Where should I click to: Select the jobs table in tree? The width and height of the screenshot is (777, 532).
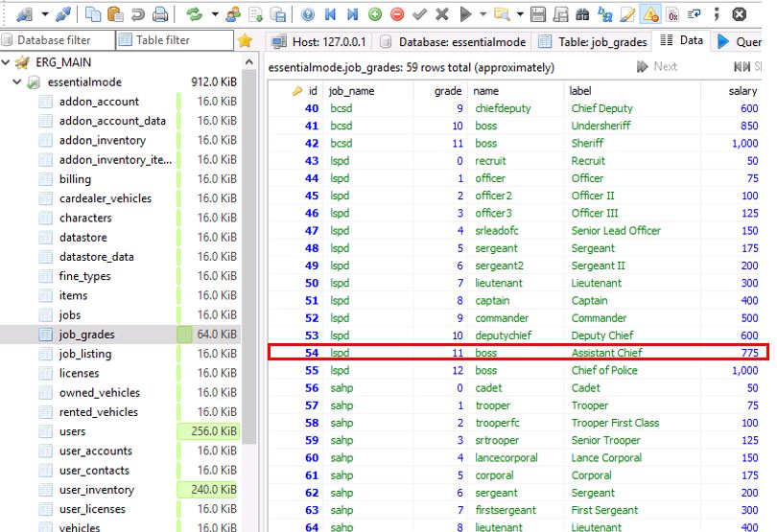(x=69, y=315)
